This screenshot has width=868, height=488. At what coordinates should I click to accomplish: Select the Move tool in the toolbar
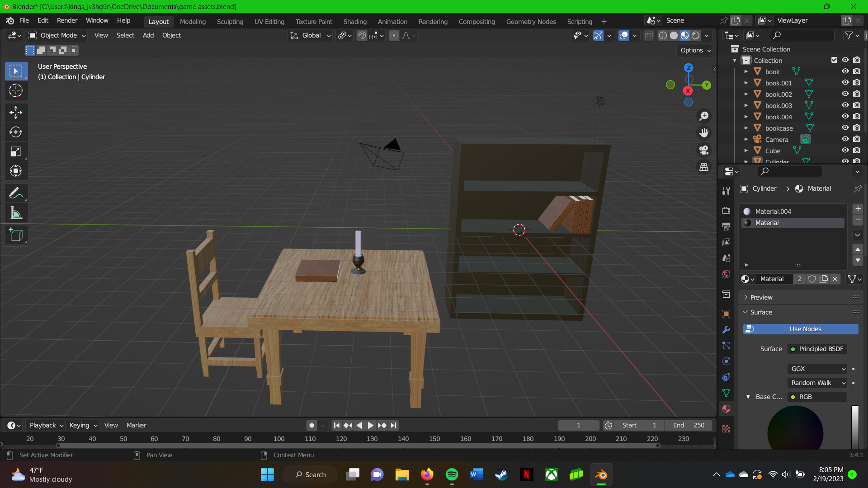tap(16, 113)
